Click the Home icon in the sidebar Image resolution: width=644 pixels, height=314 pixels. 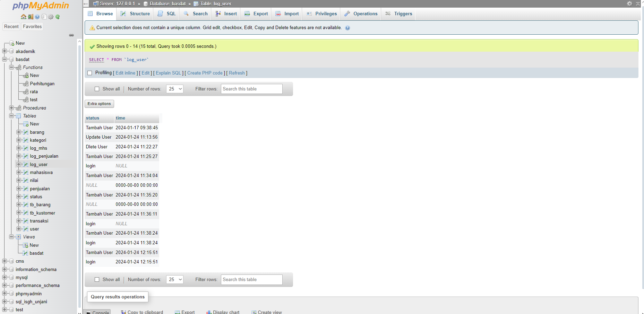click(x=23, y=17)
